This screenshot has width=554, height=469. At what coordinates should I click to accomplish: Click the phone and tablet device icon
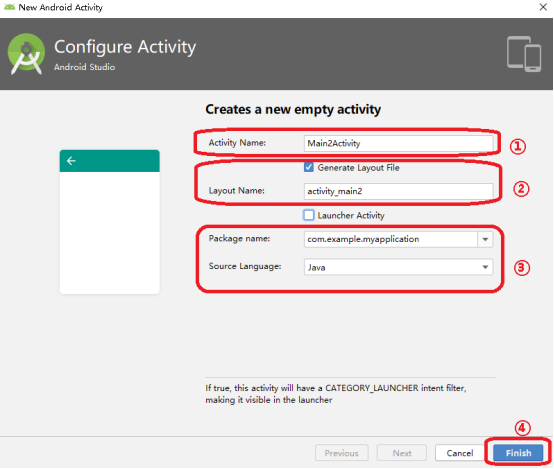[x=524, y=54]
